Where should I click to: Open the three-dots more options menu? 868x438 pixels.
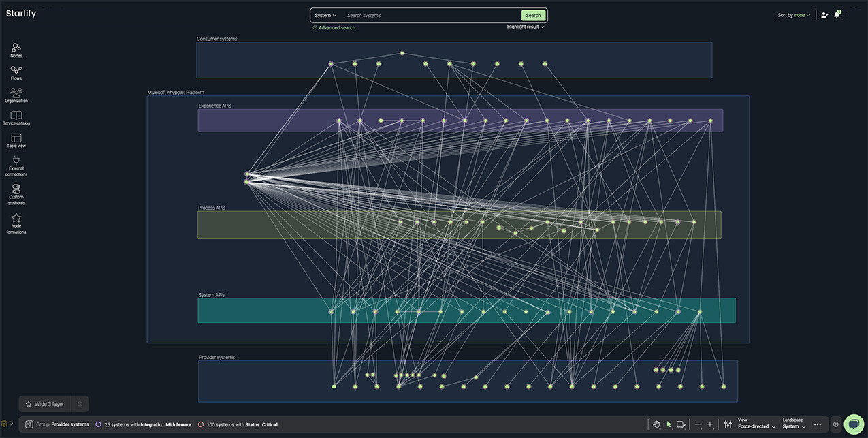tap(818, 424)
